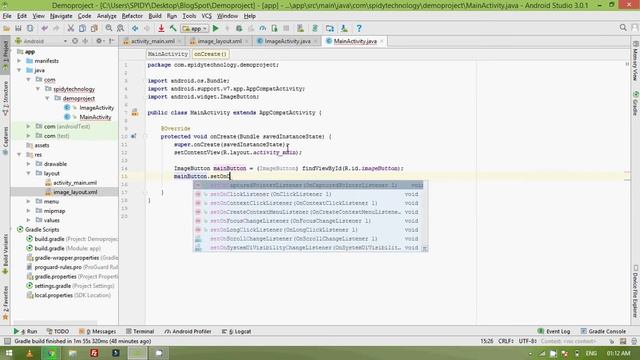Viewport: 640px width, 360px height.
Task: Open Replace toolbar icon
Action: point(120,29)
